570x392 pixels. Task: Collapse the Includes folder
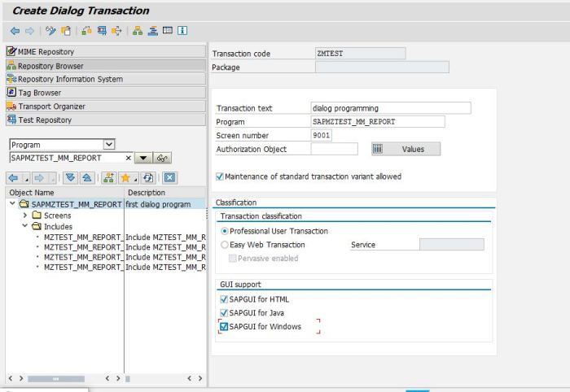point(25,225)
